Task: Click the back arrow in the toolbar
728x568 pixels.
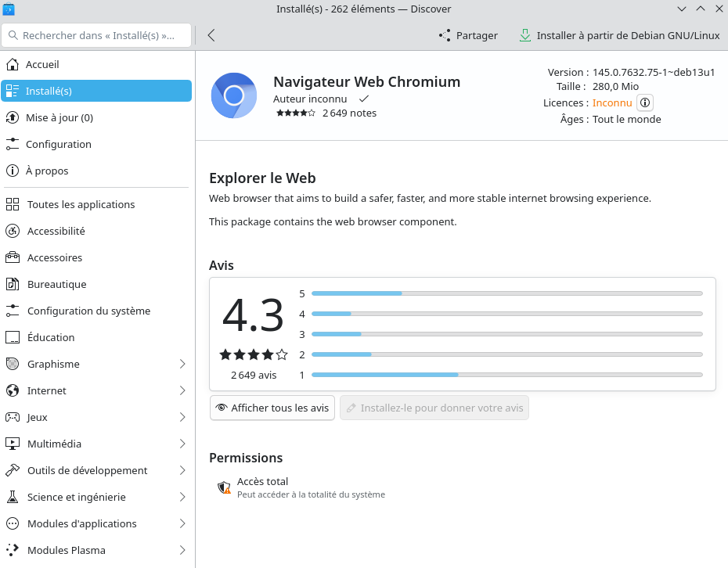Action: 211,35
